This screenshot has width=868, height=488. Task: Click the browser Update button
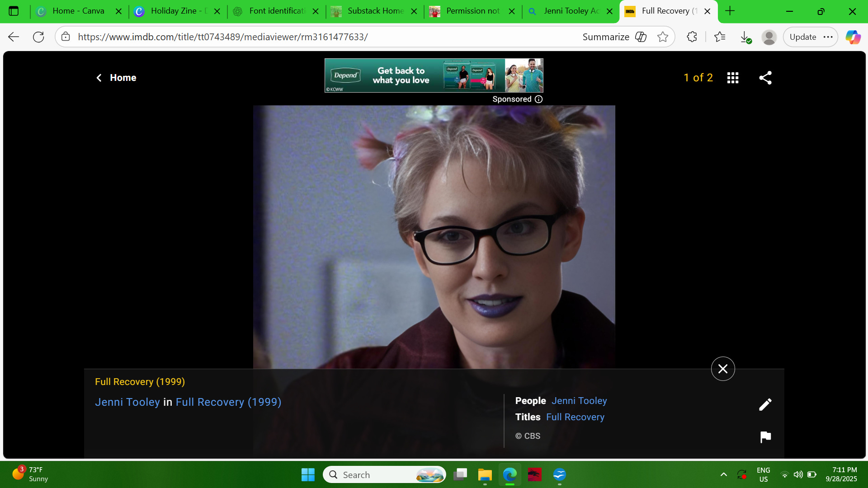802,37
